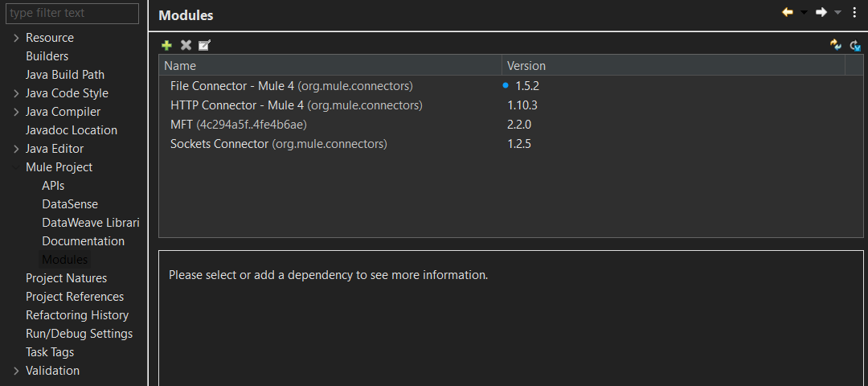Click the white forward navigation arrow
This screenshot has width=868, height=386.
coord(821,12)
